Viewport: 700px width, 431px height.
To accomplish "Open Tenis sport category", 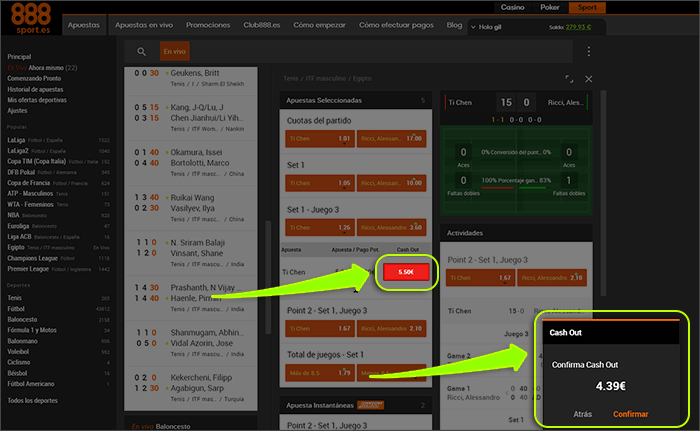I will pyautogui.click(x=58, y=298).
